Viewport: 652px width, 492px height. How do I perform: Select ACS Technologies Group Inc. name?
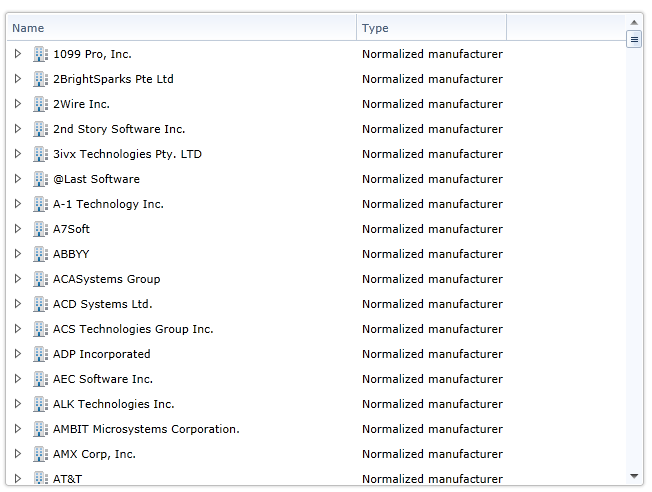(133, 329)
